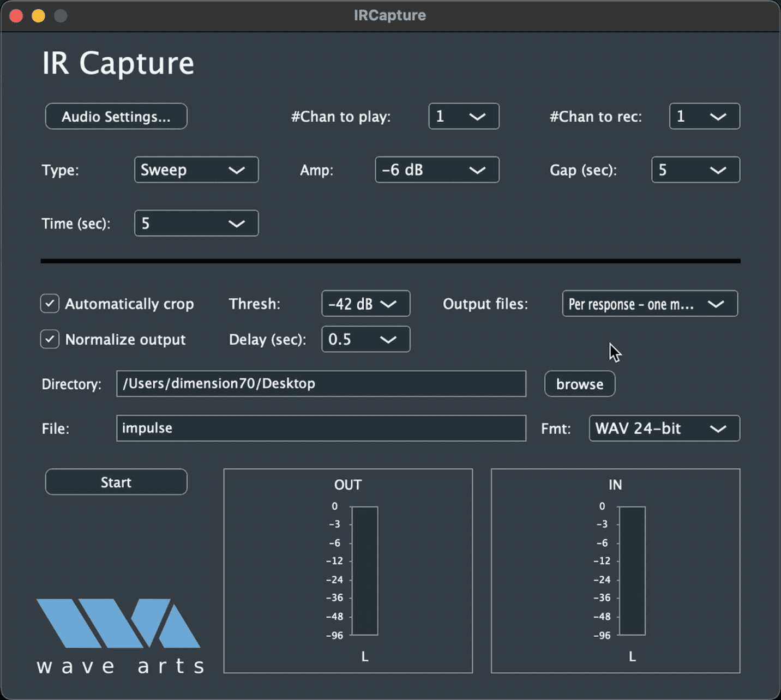
Task: Click the L channel label under IN meter
Action: click(632, 657)
